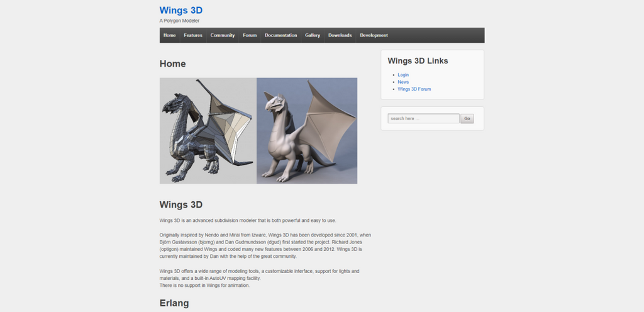Click the Erlang section heading
Screen dimensions: 644x312
[x=174, y=303]
